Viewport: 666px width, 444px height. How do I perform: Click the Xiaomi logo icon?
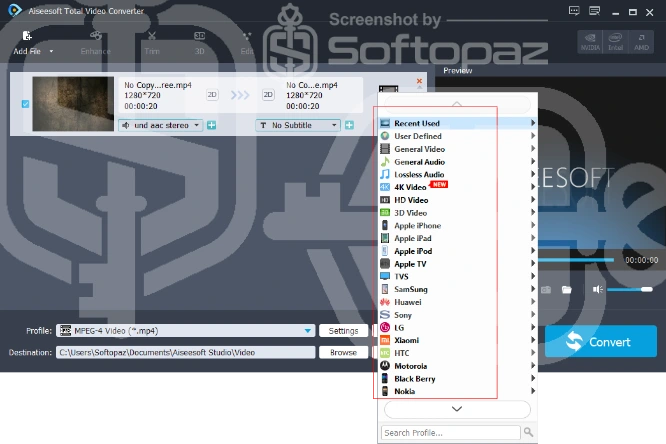point(385,340)
